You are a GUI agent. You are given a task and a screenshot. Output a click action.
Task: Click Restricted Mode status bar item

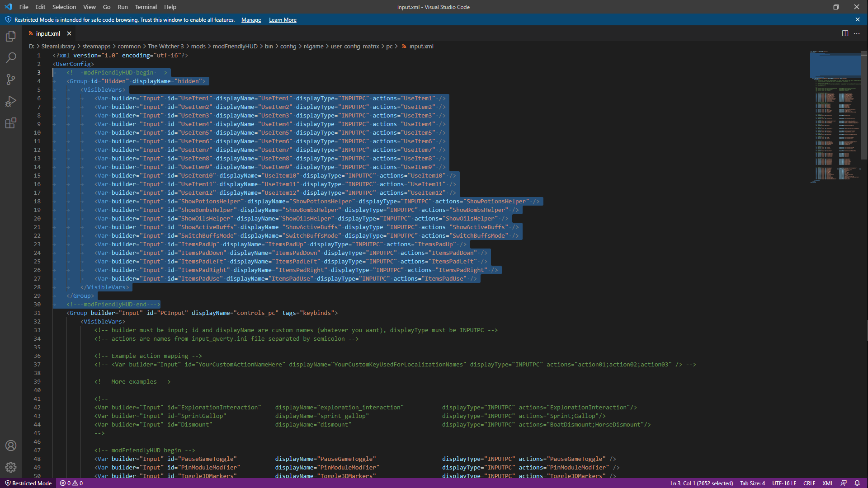(x=28, y=483)
